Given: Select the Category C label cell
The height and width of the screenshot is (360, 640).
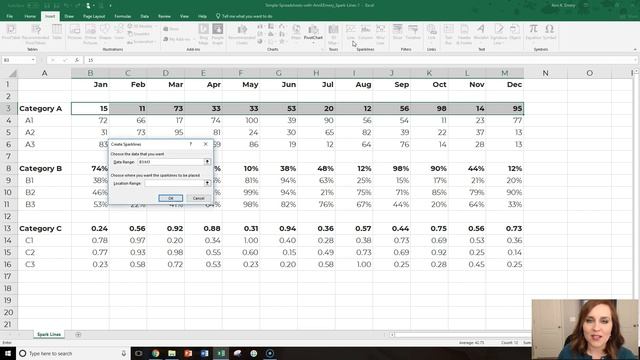Looking at the screenshot, I should [x=44, y=228].
